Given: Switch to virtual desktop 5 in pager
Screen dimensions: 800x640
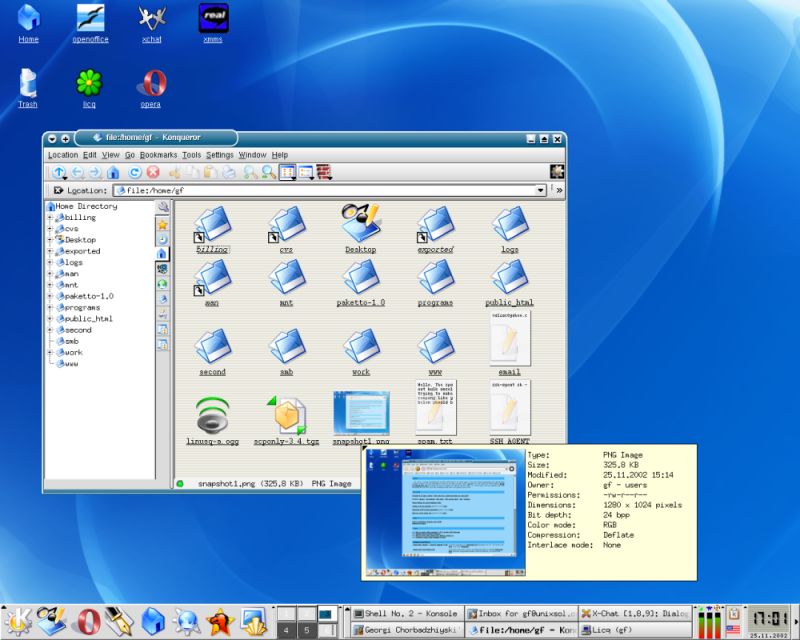Looking at the screenshot, I should point(306,630).
